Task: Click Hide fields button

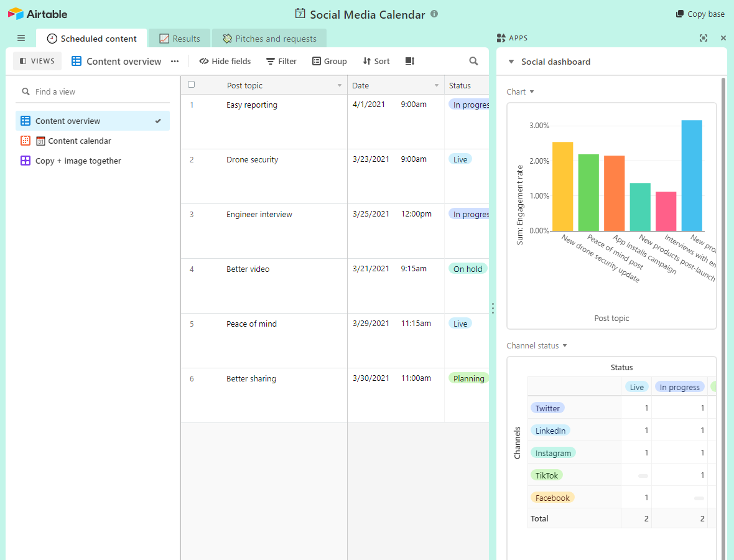Action: click(225, 61)
